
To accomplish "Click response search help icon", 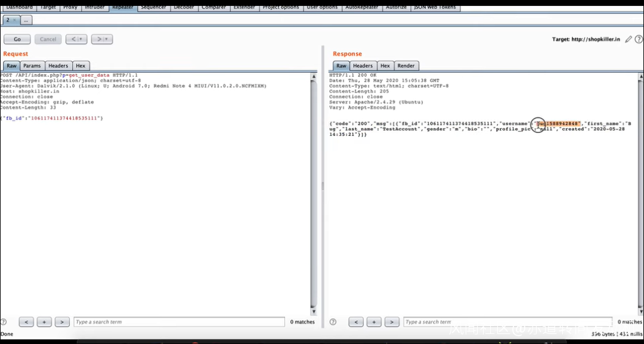I will coord(333,322).
